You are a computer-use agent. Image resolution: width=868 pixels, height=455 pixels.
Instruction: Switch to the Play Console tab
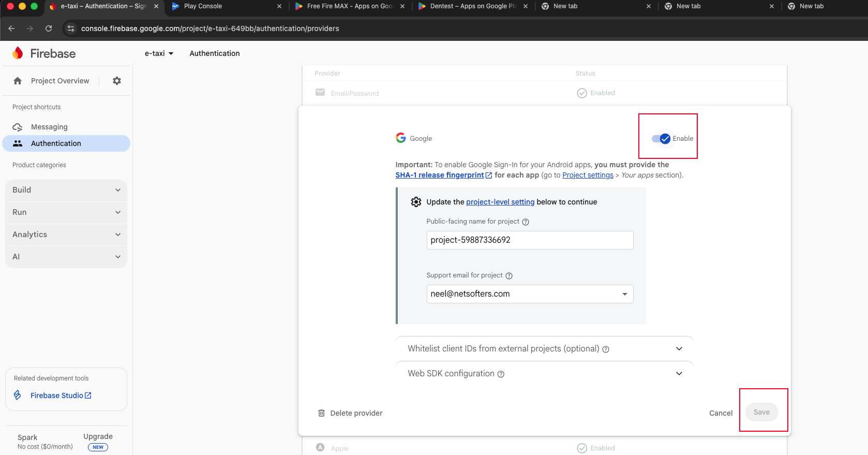pos(227,6)
